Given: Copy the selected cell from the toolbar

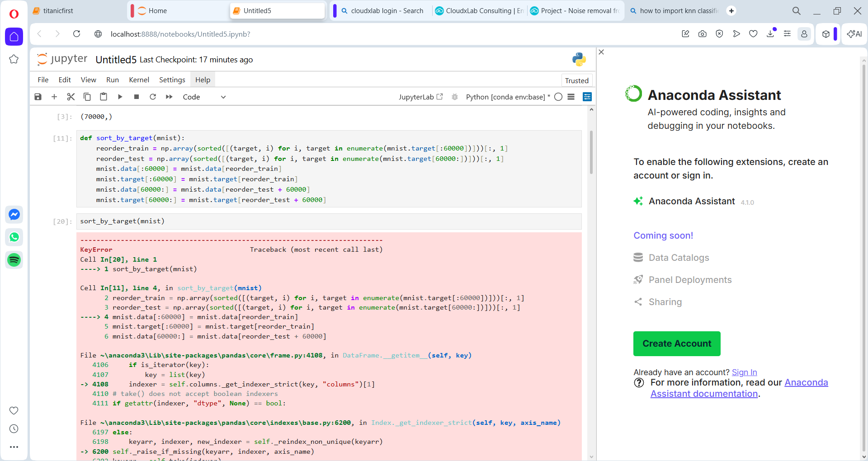Looking at the screenshot, I should (87, 97).
